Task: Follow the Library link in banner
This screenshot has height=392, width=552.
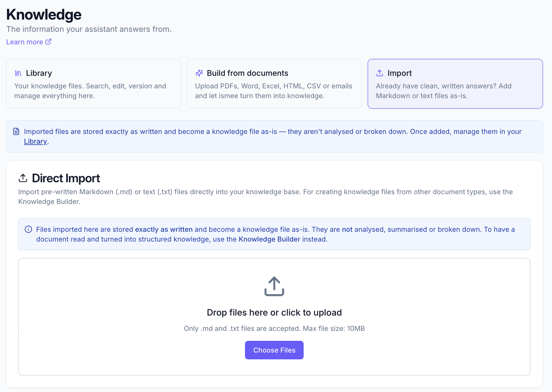Action: click(35, 142)
